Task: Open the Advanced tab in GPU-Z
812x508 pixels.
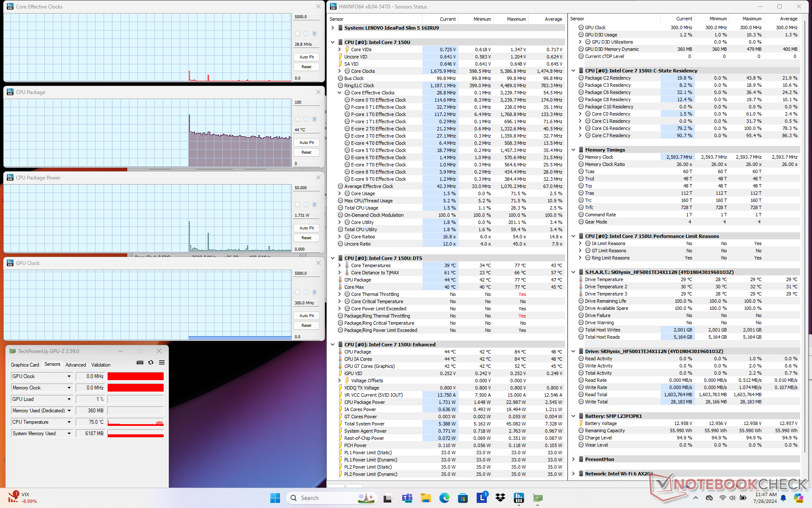Action: tap(76, 364)
